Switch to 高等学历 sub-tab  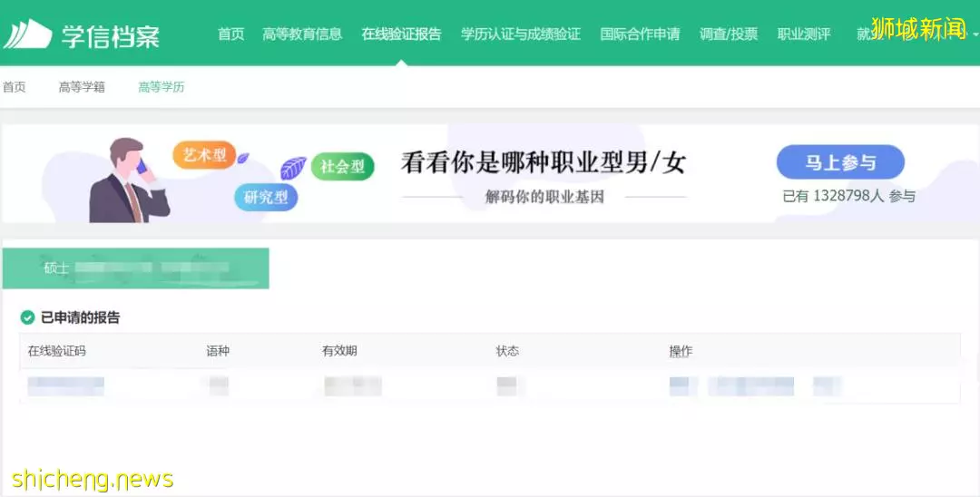click(x=162, y=87)
